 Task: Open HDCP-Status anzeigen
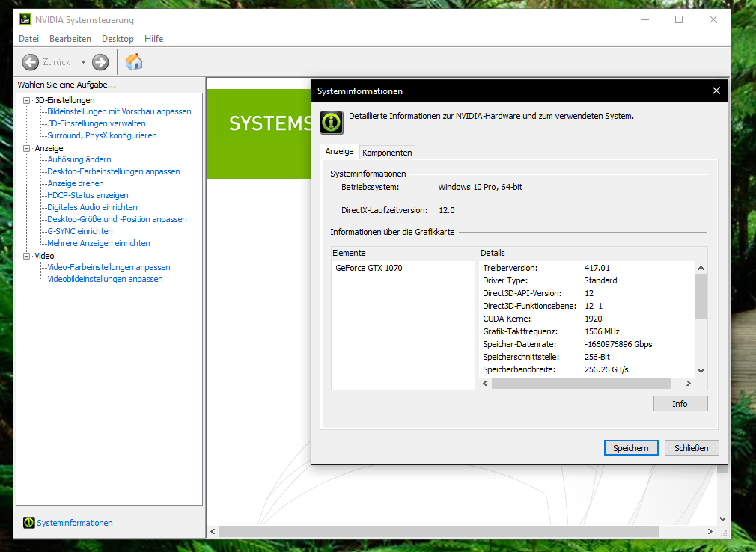point(88,195)
